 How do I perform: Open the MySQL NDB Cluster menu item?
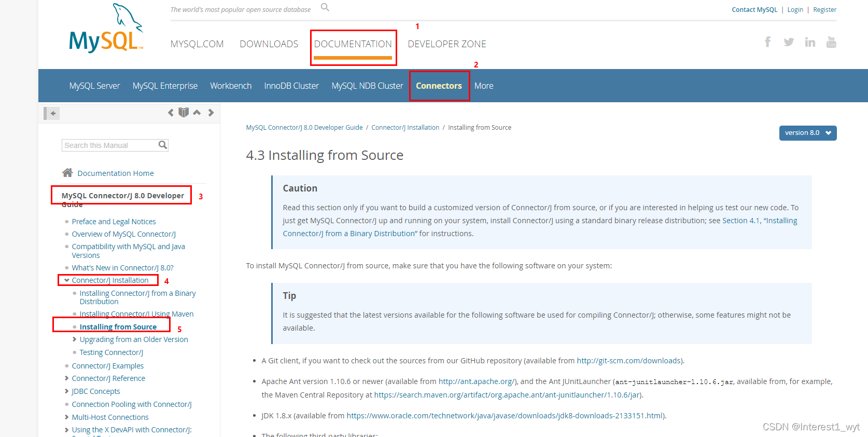click(x=367, y=86)
